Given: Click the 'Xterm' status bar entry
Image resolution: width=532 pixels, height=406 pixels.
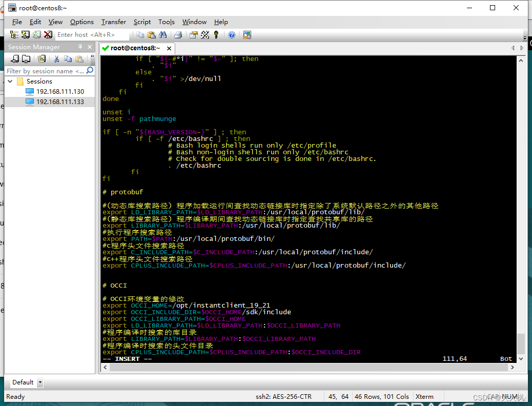Looking at the screenshot, I should 424,396.
